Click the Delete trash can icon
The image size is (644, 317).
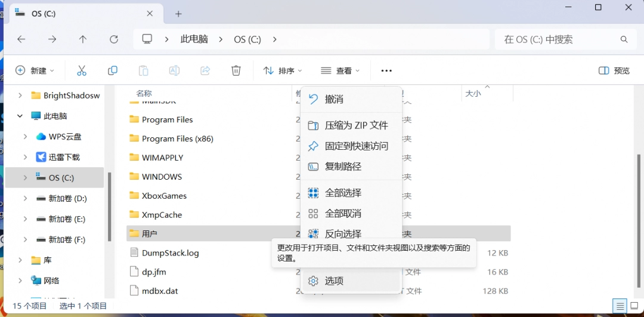click(x=236, y=70)
